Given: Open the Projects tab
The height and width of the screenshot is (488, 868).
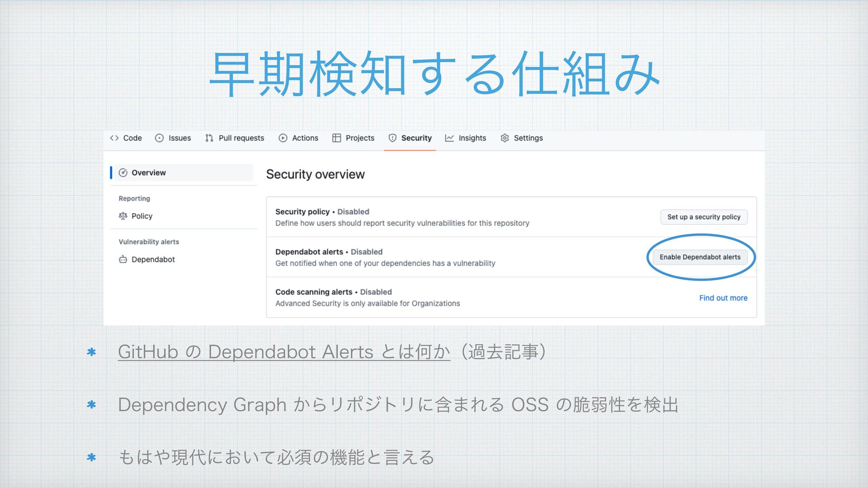Looking at the screenshot, I should click(354, 138).
